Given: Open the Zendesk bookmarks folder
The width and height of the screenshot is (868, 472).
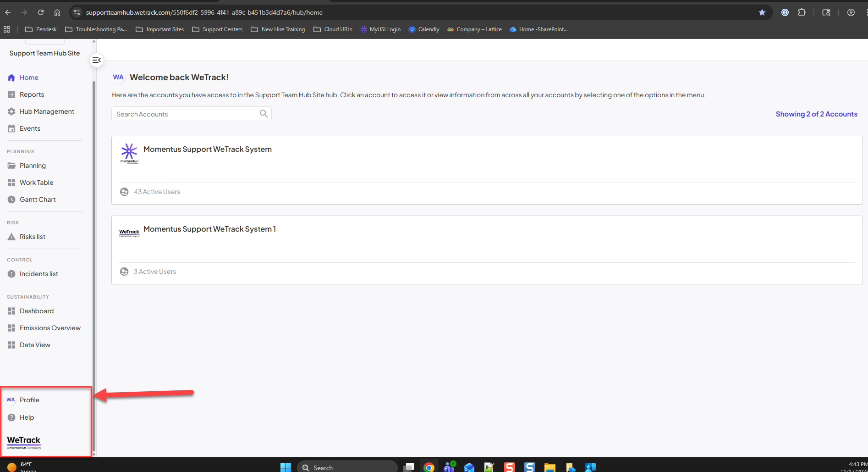Looking at the screenshot, I should [x=41, y=29].
